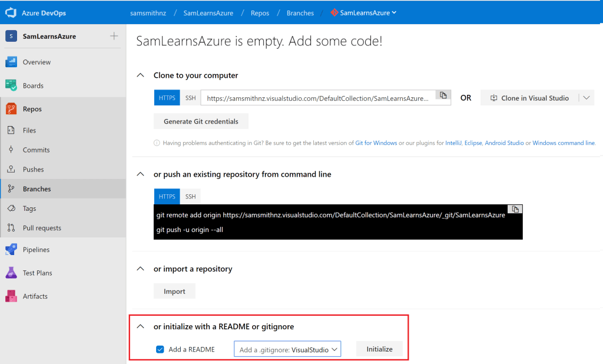Viewport: 603px width, 364px height.
Task: Select SSH in the clone section
Action: [191, 98]
